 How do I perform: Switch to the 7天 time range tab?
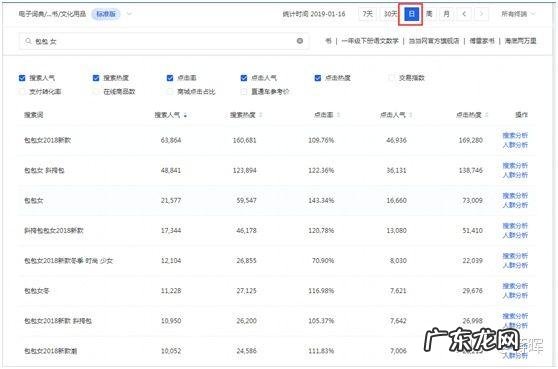(368, 14)
